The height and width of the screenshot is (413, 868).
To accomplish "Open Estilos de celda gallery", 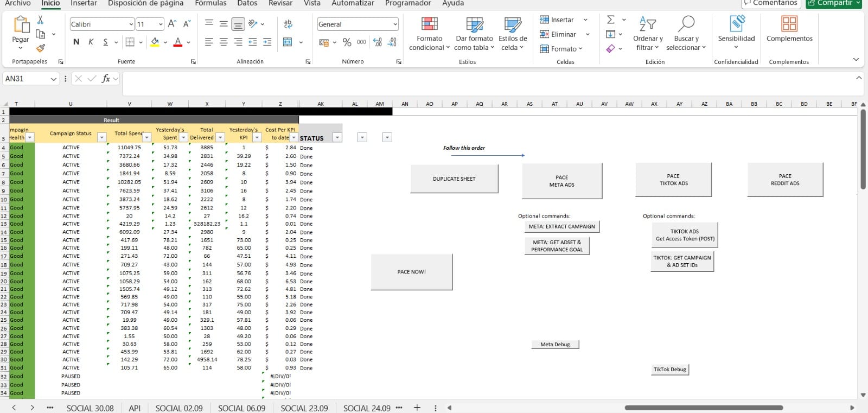I will pyautogui.click(x=513, y=34).
